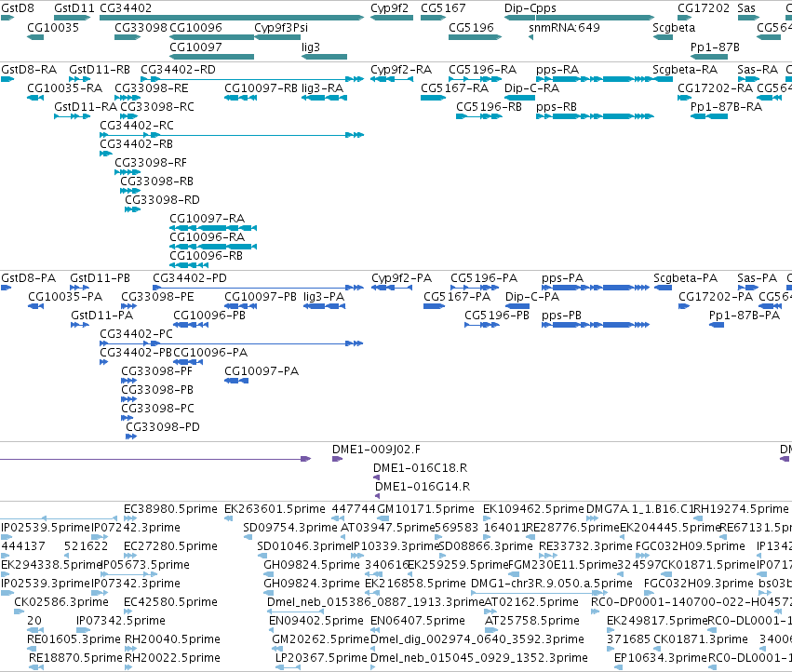The image size is (792, 672).
Task: Click the Scgbeta-PA protein label
Action: 685,278
